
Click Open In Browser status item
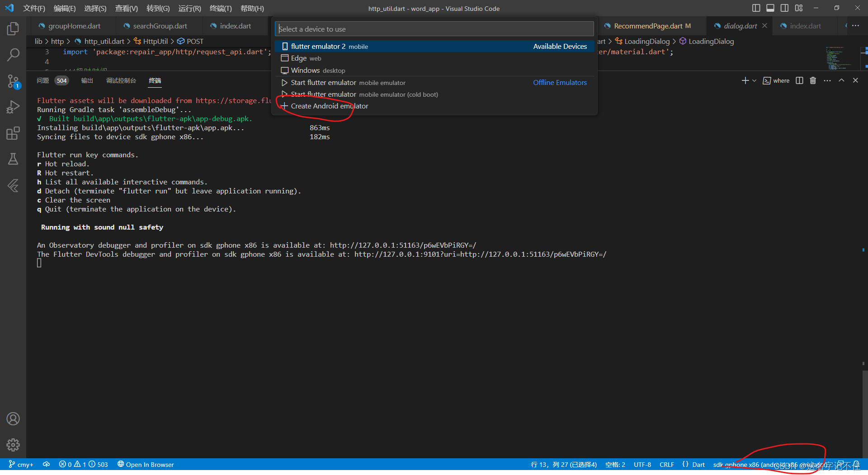146,465
